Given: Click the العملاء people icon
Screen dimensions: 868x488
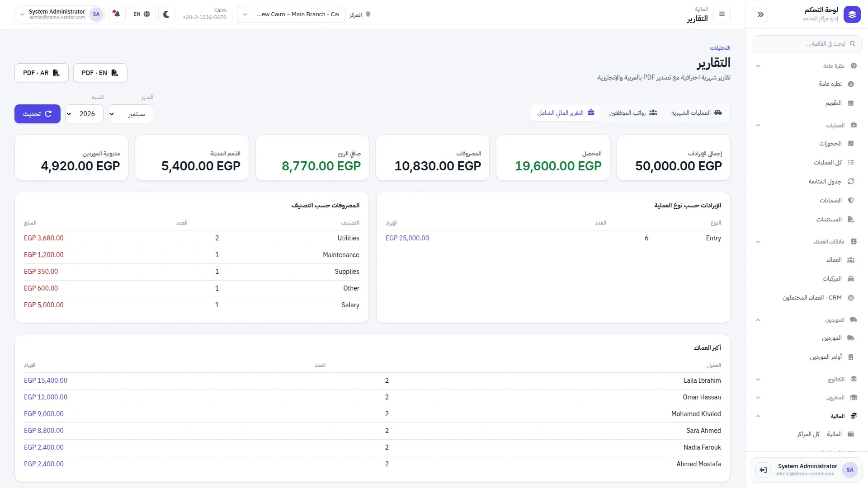Looking at the screenshot, I should coord(851,260).
